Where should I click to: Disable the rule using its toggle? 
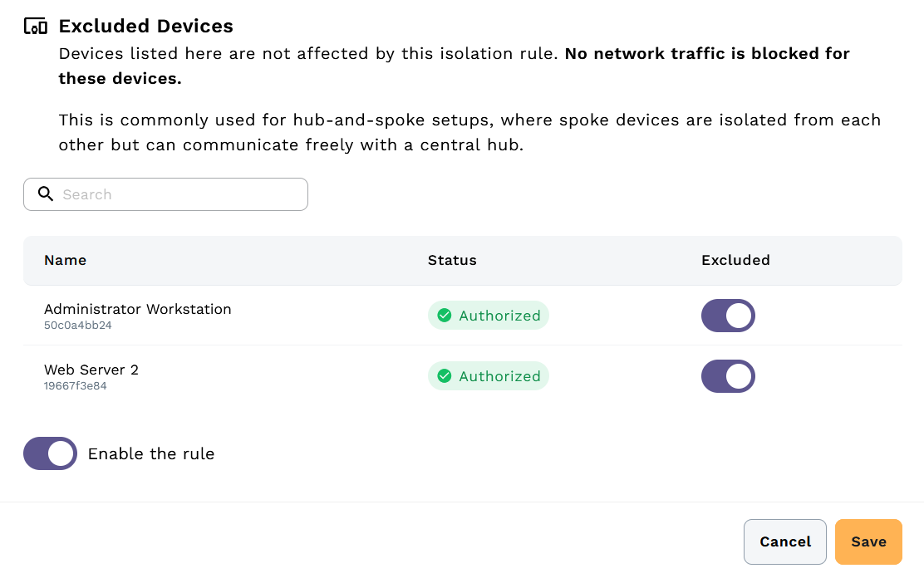point(50,453)
